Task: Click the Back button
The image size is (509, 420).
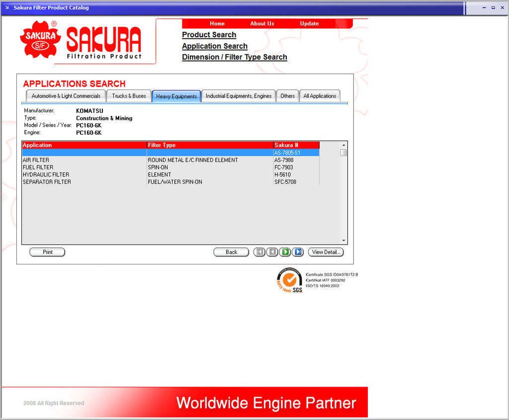Action: click(x=231, y=252)
